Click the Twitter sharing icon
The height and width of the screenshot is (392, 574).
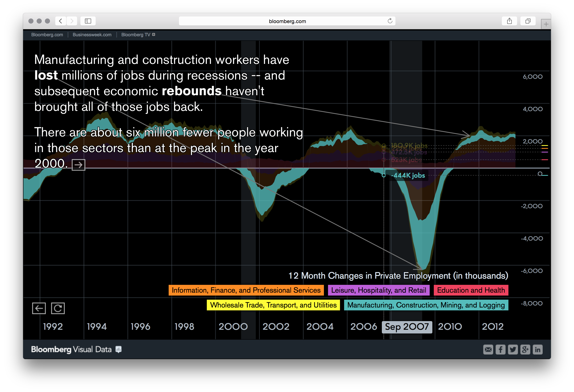pyautogui.click(x=513, y=350)
